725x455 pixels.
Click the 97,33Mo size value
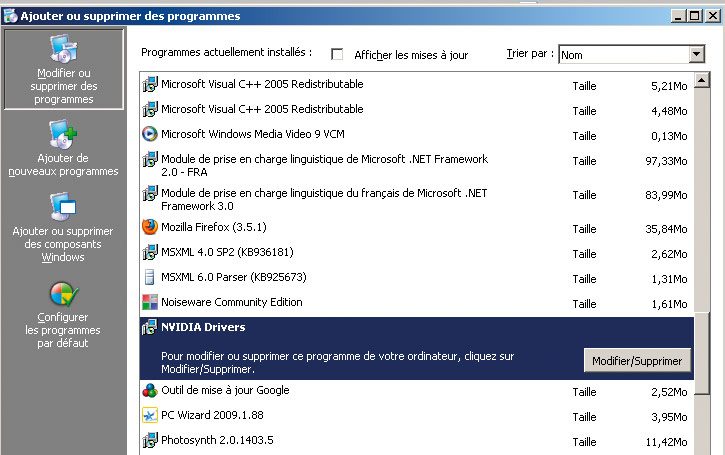(666, 161)
